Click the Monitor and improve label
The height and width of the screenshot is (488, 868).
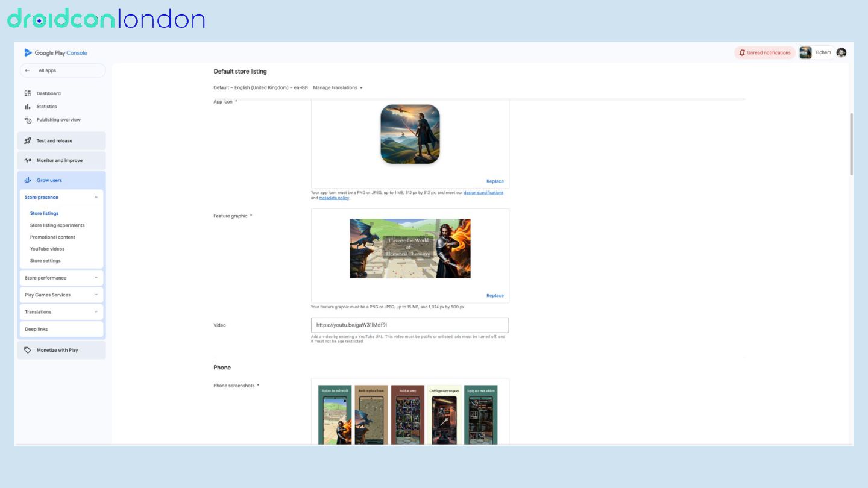point(60,161)
